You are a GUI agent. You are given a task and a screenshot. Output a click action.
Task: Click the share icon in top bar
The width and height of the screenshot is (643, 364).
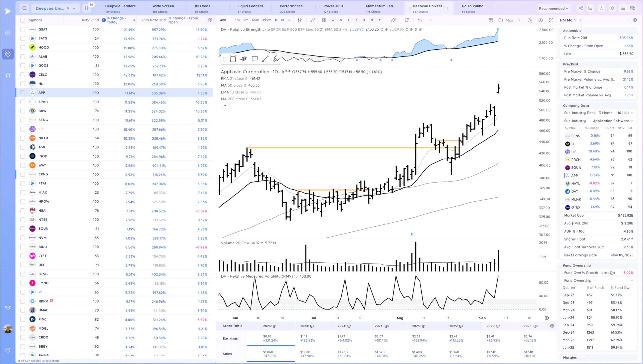581,8
